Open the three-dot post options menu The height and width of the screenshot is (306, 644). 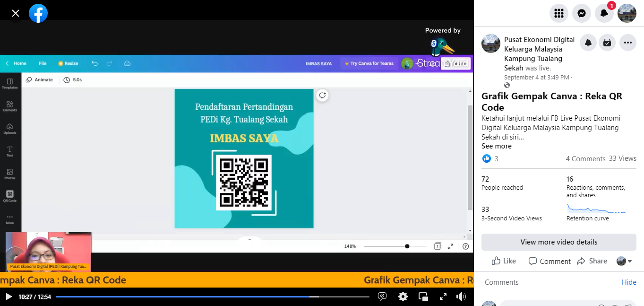[627, 43]
